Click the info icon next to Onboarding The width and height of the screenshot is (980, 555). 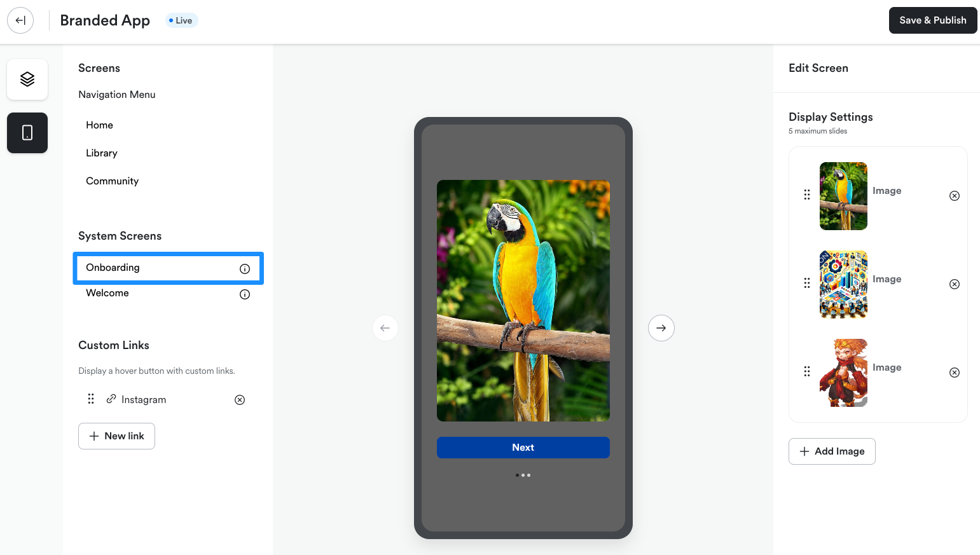245,269
